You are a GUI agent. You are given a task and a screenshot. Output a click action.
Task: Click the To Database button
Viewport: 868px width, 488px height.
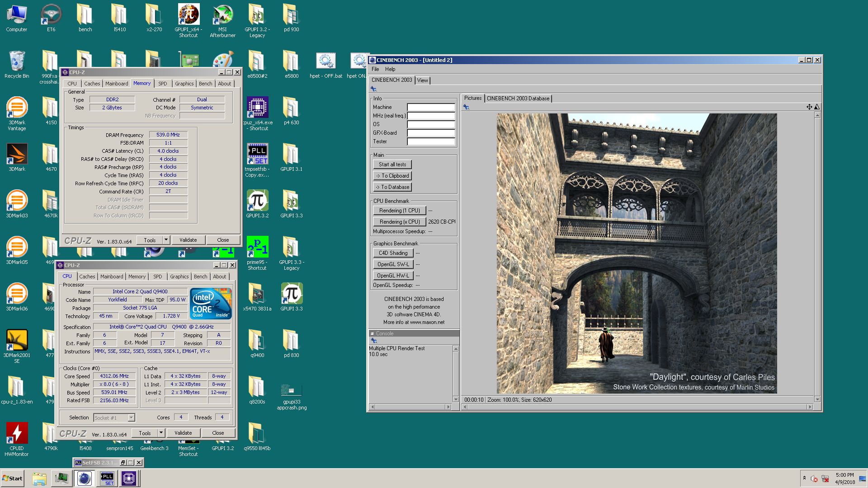tap(392, 187)
